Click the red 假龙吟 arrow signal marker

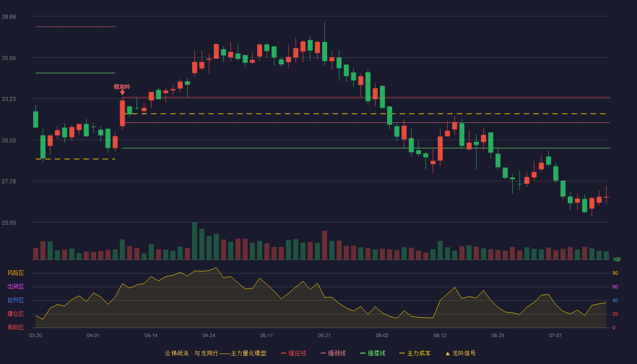pos(122,93)
